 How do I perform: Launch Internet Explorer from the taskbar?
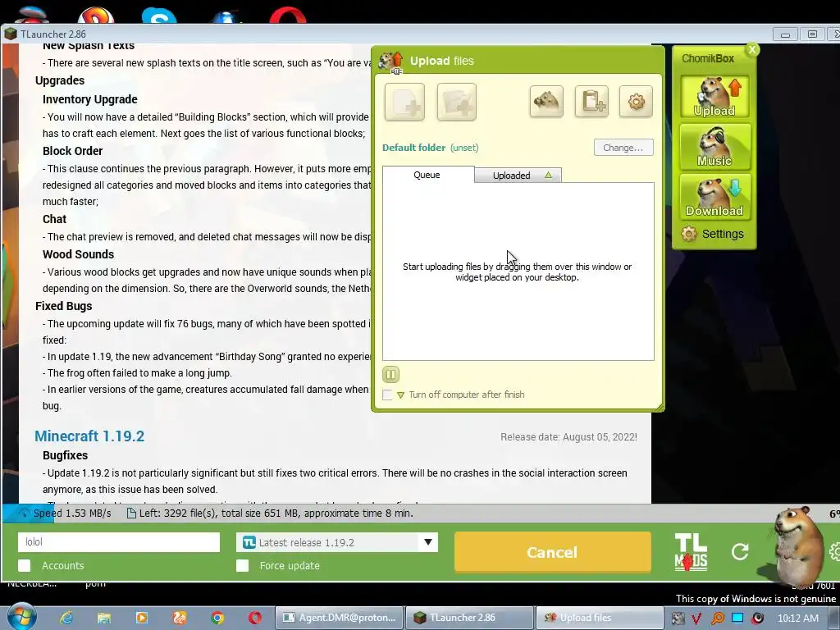pos(66,618)
